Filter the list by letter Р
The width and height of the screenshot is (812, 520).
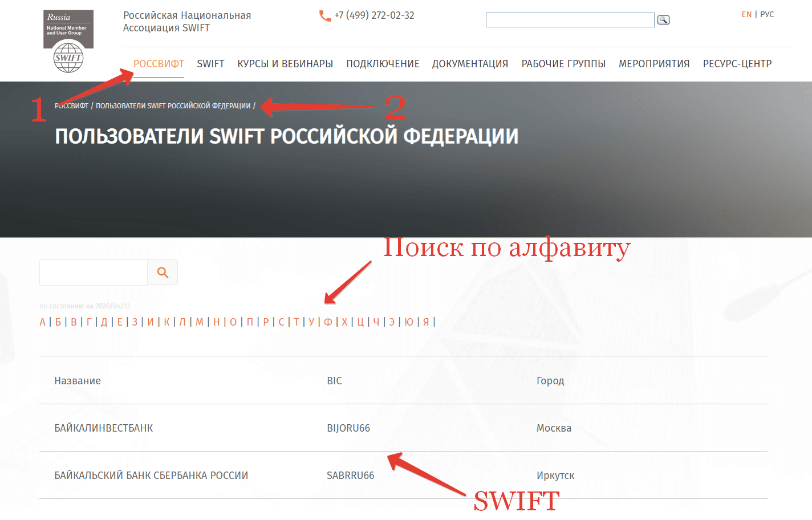click(x=266, y=322)
